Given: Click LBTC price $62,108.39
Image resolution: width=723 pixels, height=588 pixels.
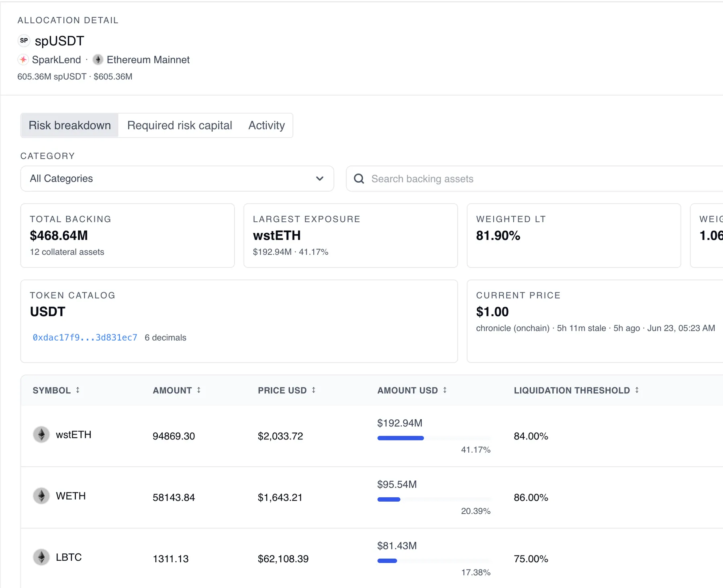Looking at the screenshot, I should [x=283, y=559].
